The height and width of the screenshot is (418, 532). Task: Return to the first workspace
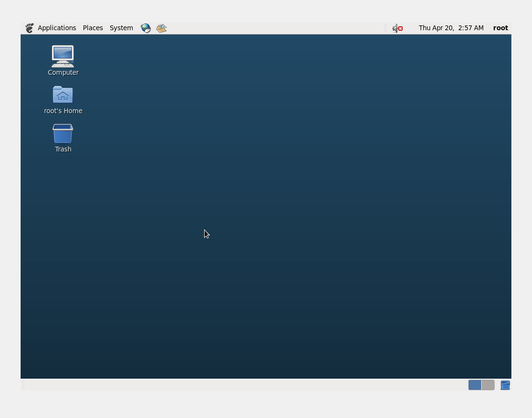tap(474, 385)
